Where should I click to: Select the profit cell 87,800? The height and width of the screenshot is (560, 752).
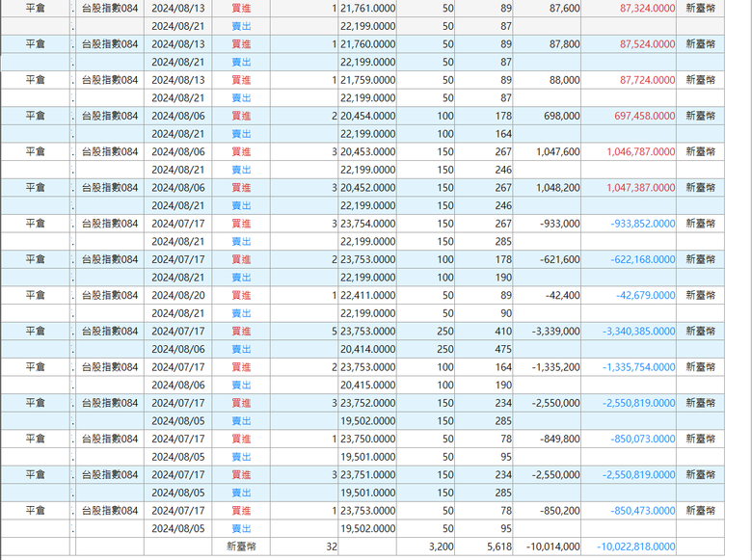coord(564,44)
